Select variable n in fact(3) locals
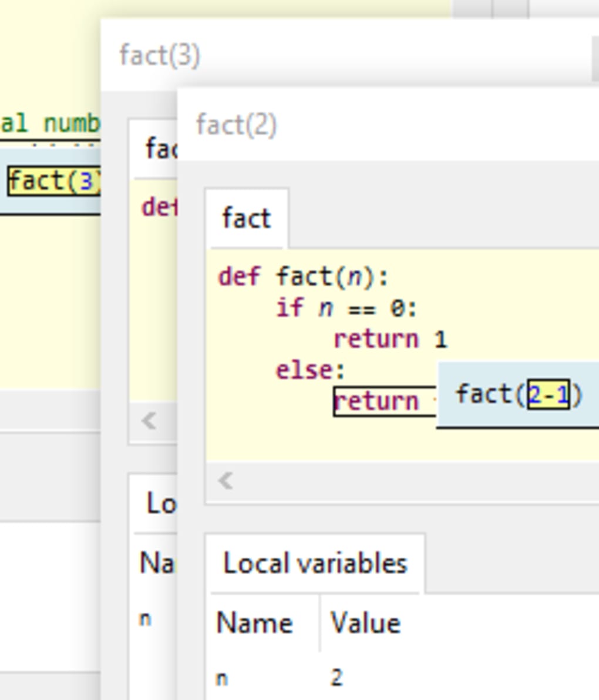This screenshot has width=599, height=700. point(146,619)
